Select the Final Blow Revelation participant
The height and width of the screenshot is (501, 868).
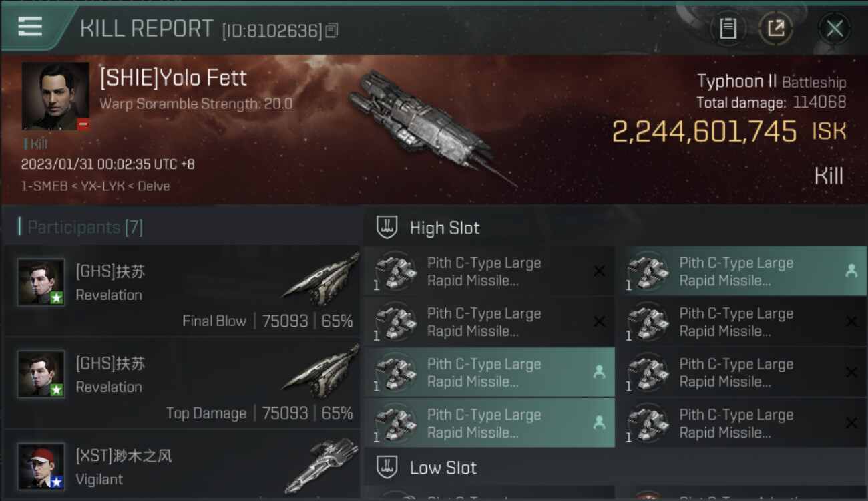[x=182, y=291]
